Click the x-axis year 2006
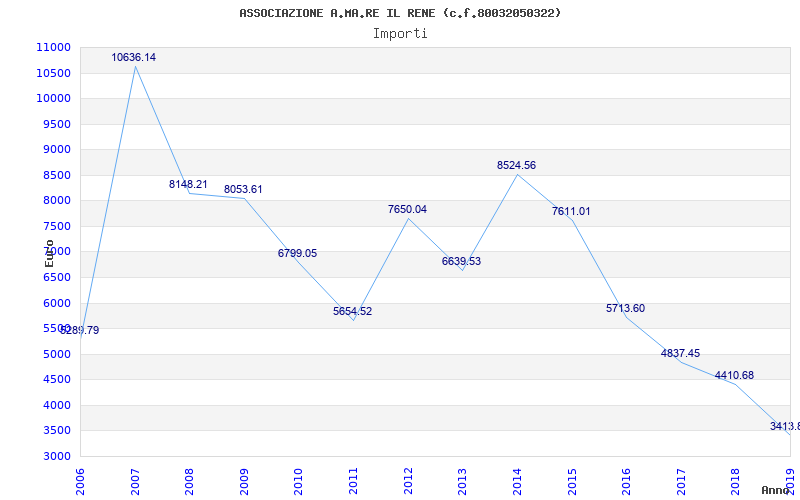Image resolution: width=800 pixels, height=500 pixels. 81,482
